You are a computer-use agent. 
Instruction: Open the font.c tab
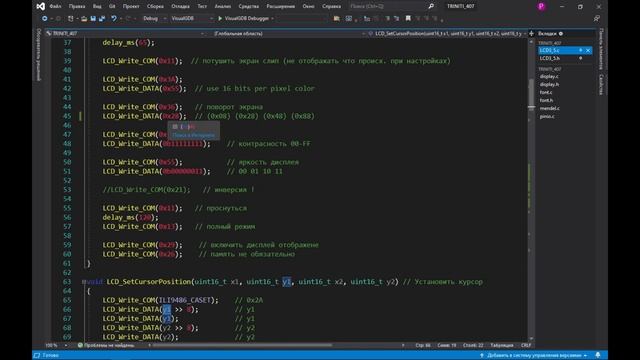(546, 92)
